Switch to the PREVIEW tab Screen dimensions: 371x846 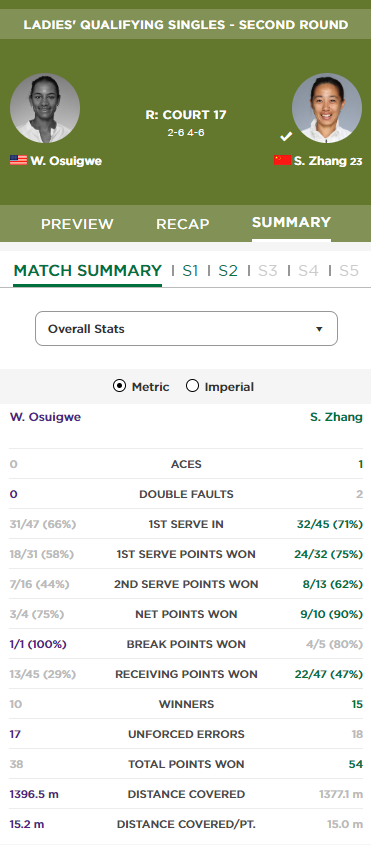coord(77,224)
